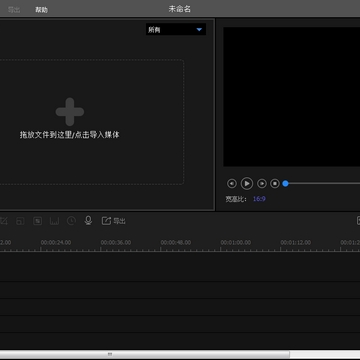Click the plus icon to import media

(x=70, y=112)
